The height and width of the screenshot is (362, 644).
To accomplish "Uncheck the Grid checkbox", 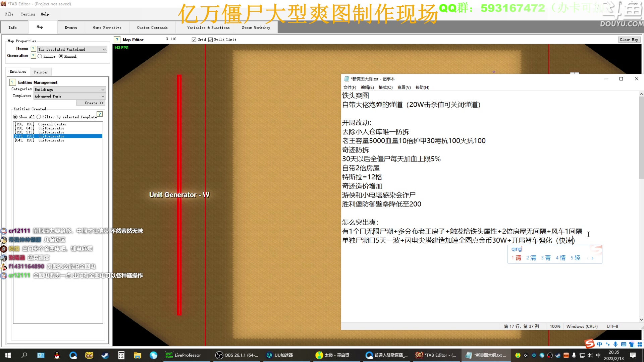I will coord(194,40).
